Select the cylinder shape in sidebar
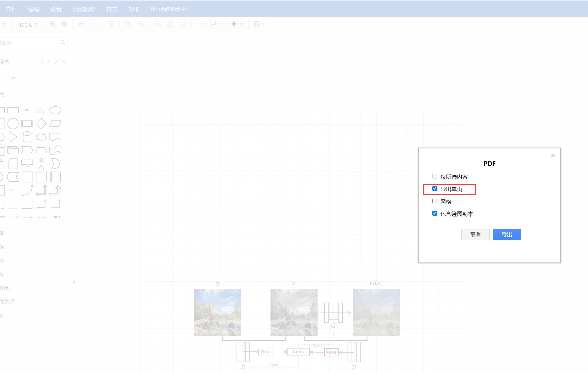 coord(27,137)
